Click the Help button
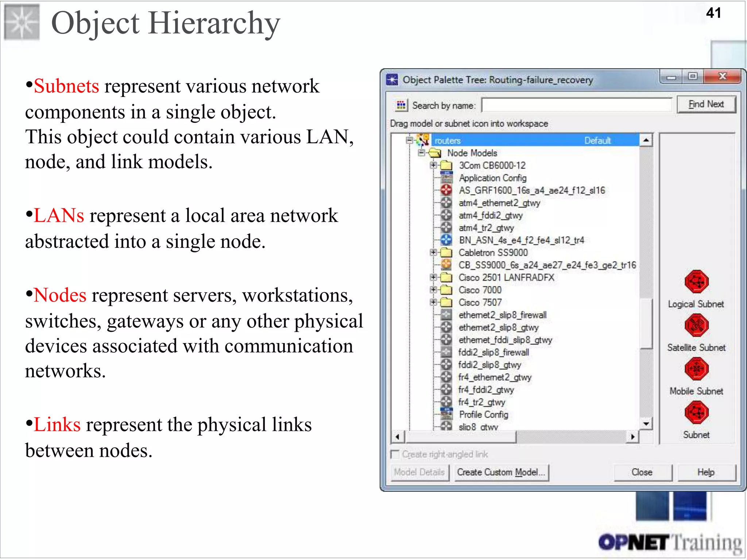This screenshot has height=560, width=747. pos(707,472)
